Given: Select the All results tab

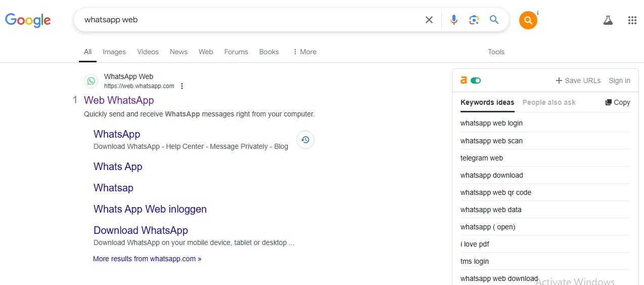Looking at the screenshot, I should click(88, 52).
